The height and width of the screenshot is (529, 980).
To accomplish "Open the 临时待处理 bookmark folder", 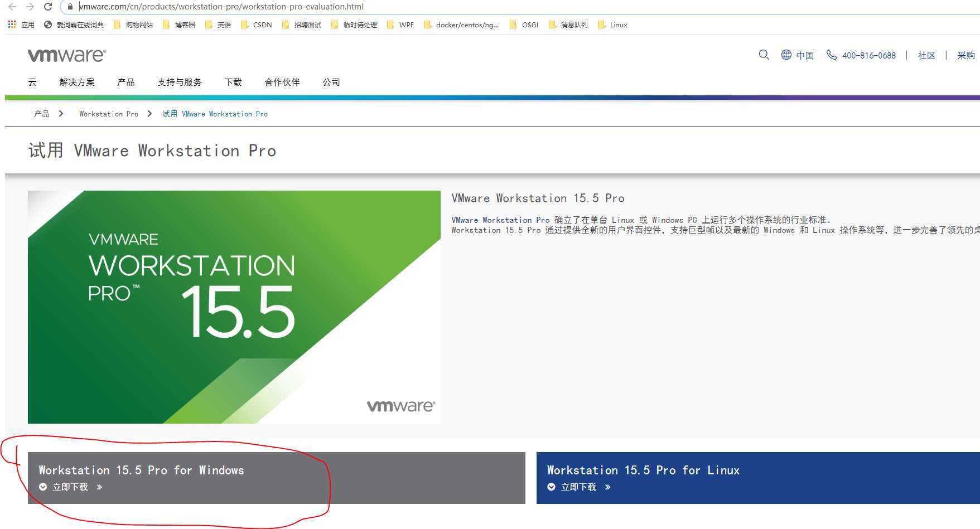I will click(354, 25).
